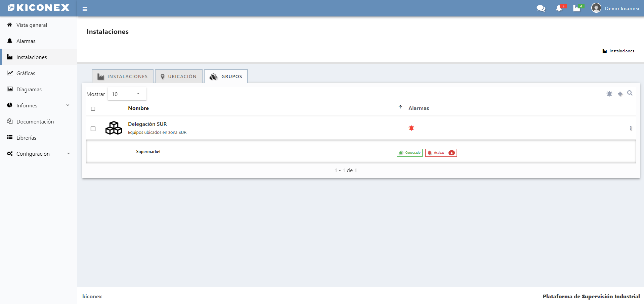Click installations counter icon in header
The width and height of the screenshot is (644, 304).
point(577,8)
